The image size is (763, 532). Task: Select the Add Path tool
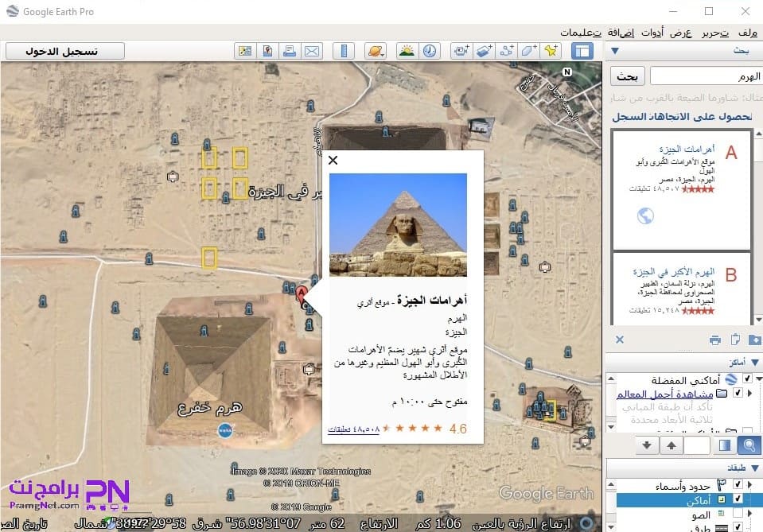pos(506,51)
